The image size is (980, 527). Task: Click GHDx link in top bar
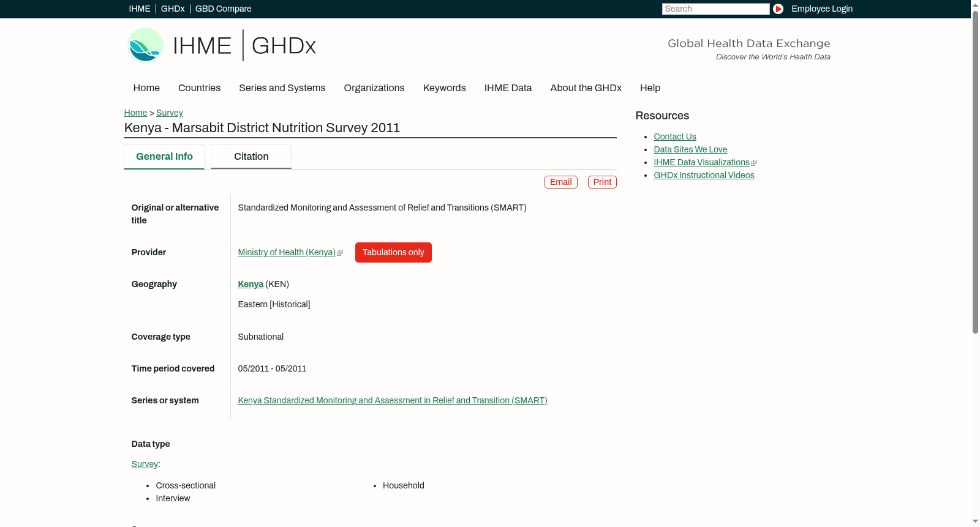point(173,9)
